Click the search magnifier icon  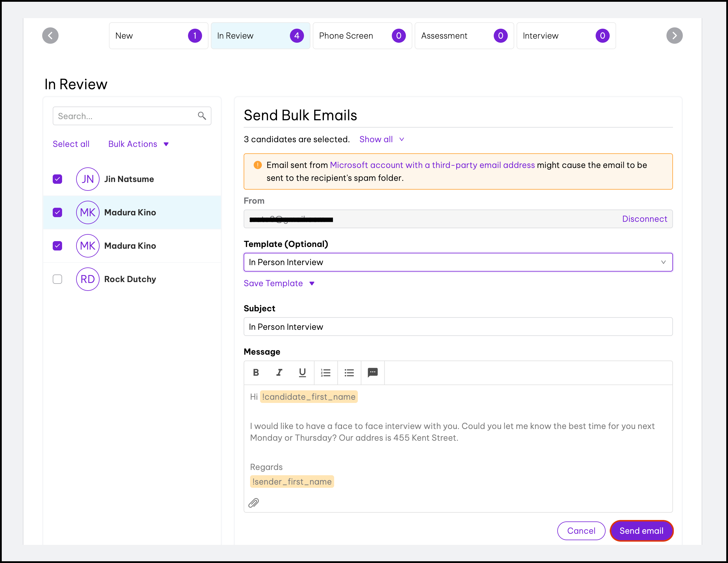(202, 116)
